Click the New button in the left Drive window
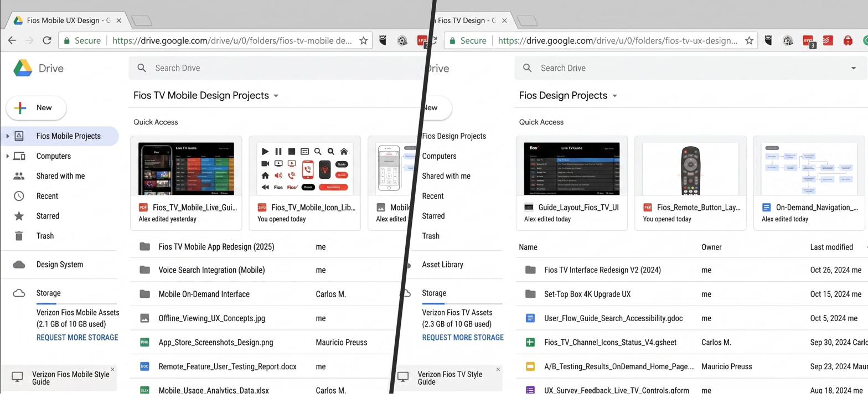The height and width of the screenshot is (403, 868). (36, 108)
